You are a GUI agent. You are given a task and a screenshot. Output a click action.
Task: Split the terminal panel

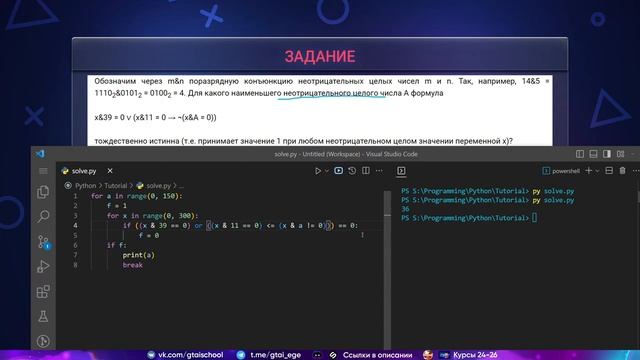609,171
